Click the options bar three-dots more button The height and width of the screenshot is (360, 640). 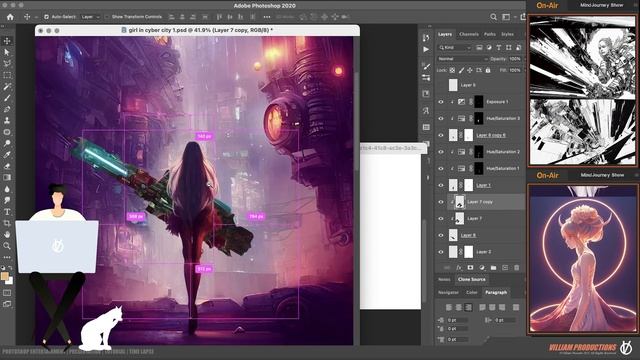[267, 17]
